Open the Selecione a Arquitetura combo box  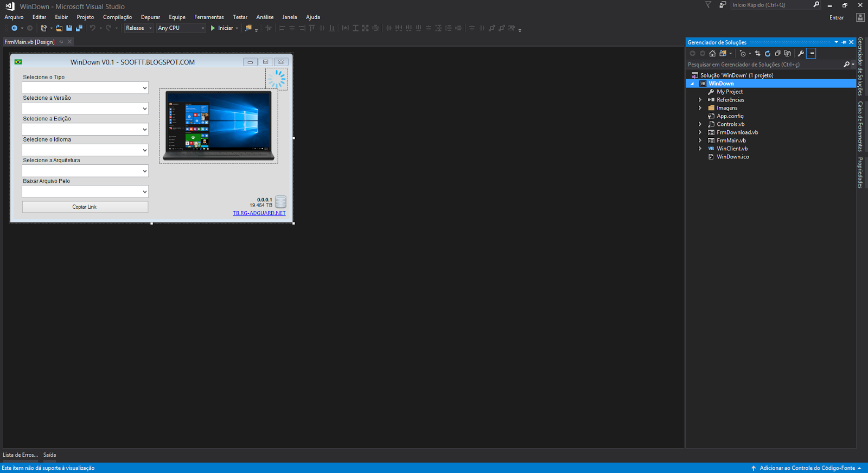85,171
